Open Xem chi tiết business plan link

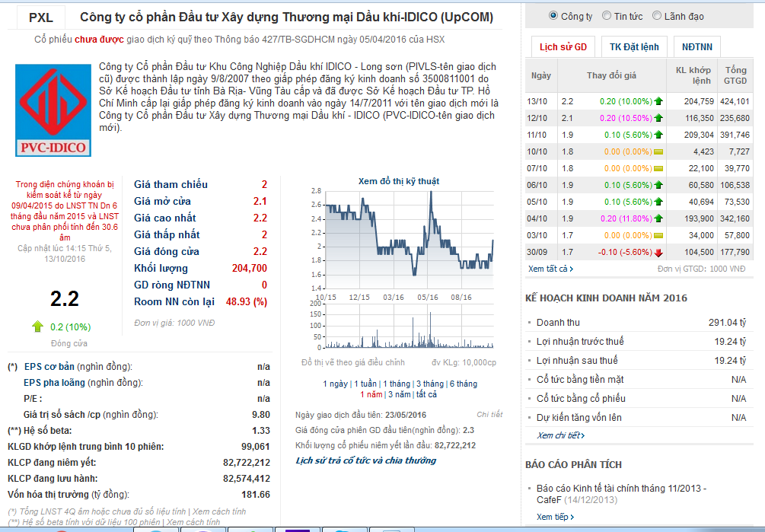click(x=560, y=435)
